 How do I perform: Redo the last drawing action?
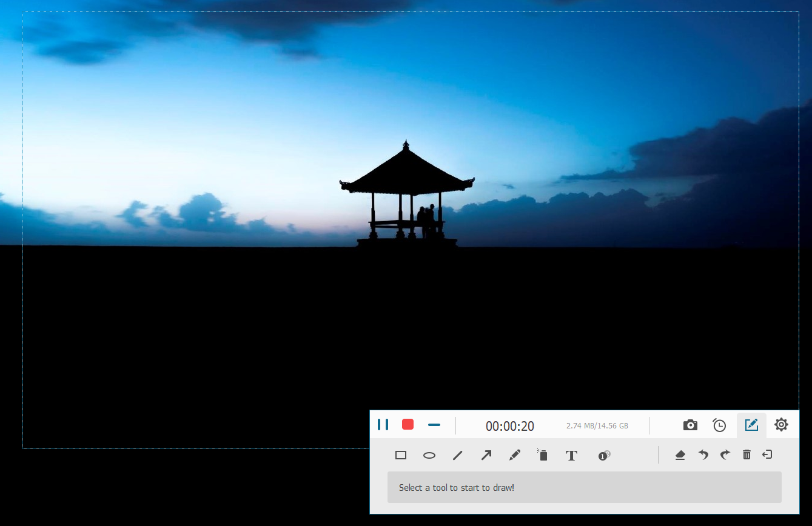click(x=725, y=455)
